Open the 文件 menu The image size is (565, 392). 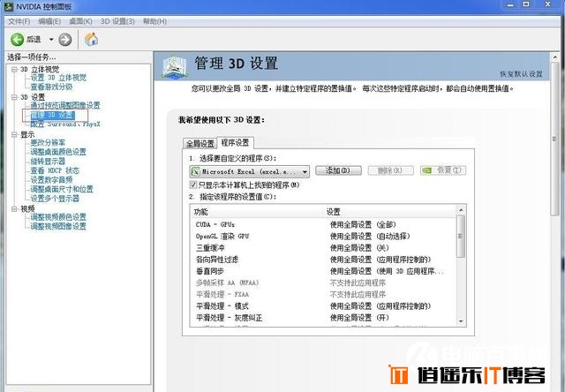pyautogui.click(x=20, y=20)
